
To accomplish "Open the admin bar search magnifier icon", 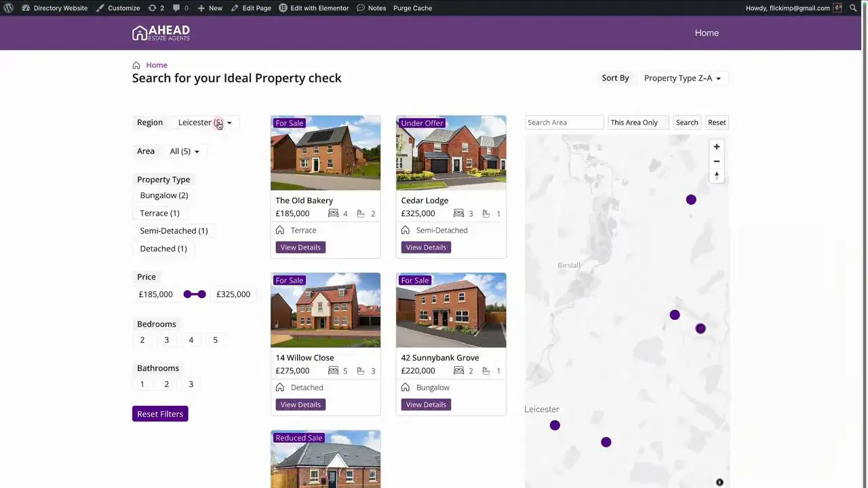I will pyautogui.click(x=853, y=8).
